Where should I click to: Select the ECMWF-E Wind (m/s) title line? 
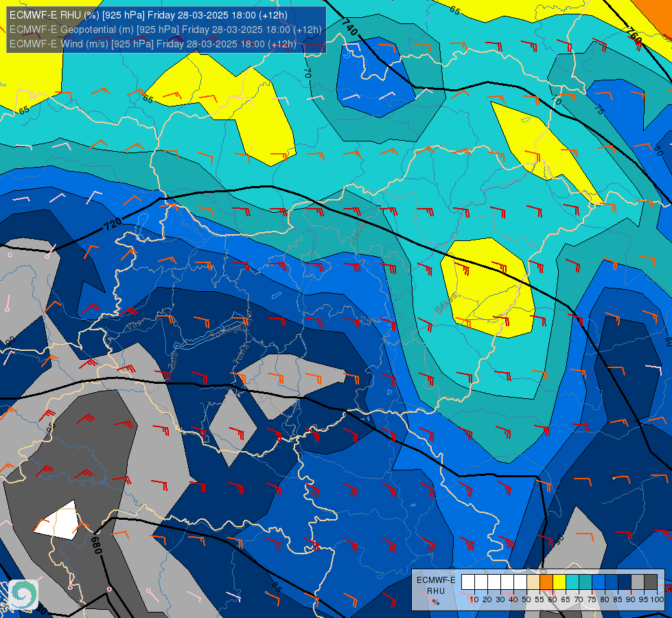pos(152,44)
